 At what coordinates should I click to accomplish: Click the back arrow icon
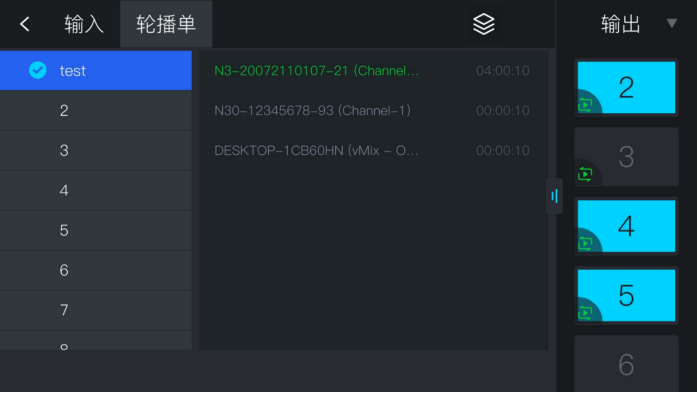click(25, 24)
